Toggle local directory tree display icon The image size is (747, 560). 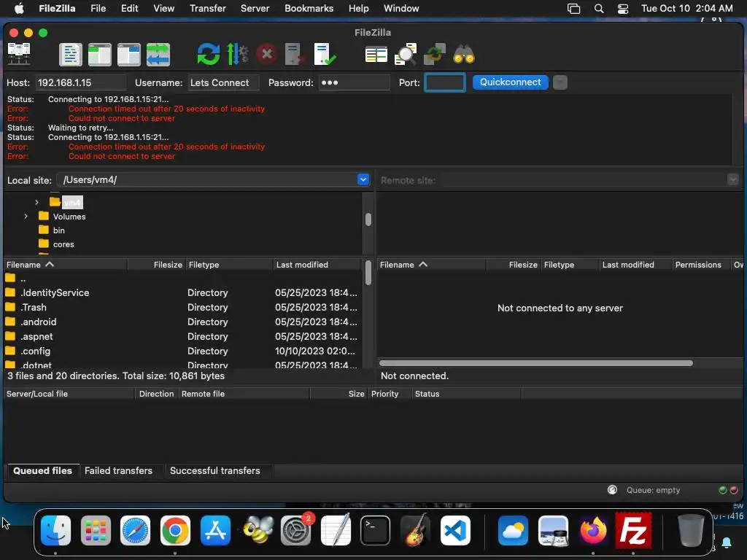99,54
